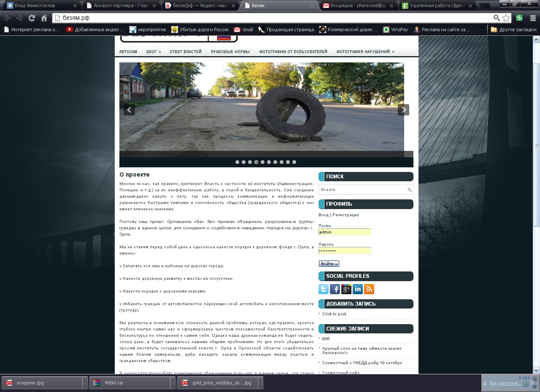
Task: Click the browser Forward arrow
Action: pos(19,18)
